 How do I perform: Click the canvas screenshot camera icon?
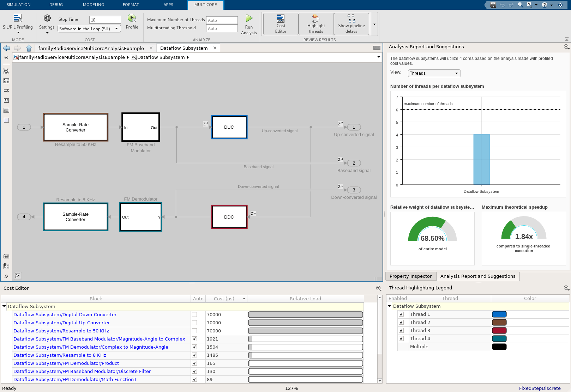(6, 256)
